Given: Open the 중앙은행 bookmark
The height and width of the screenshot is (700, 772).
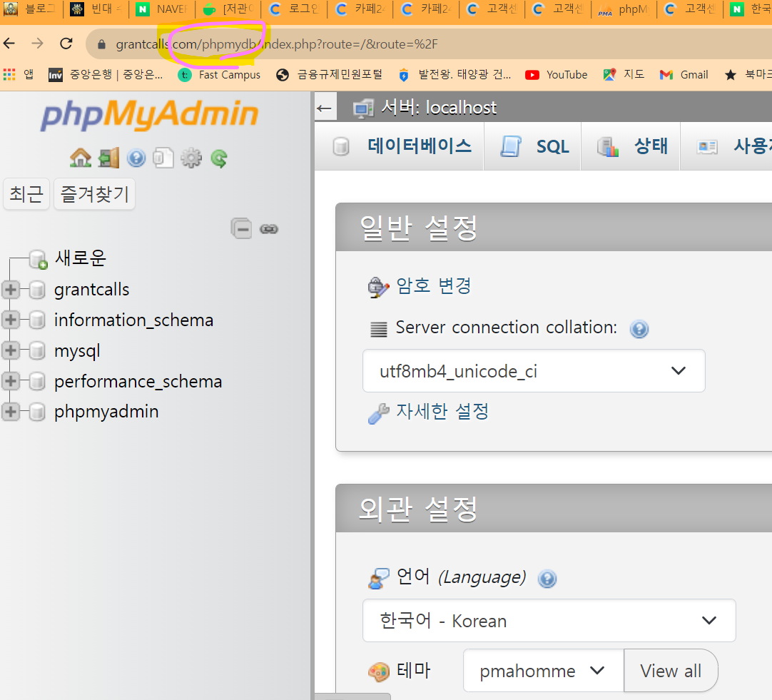Looking at the screenshot, I should coord(106,75).
